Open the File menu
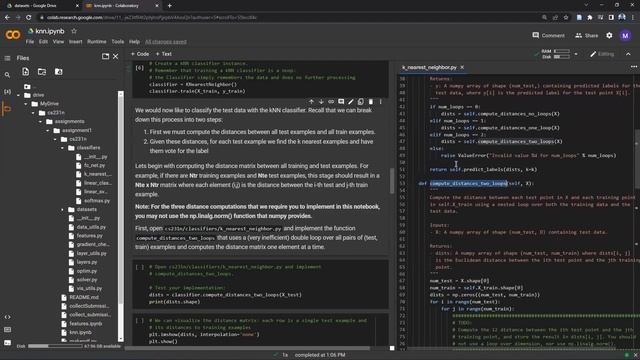The image size is (640, 360). [30, 42]
